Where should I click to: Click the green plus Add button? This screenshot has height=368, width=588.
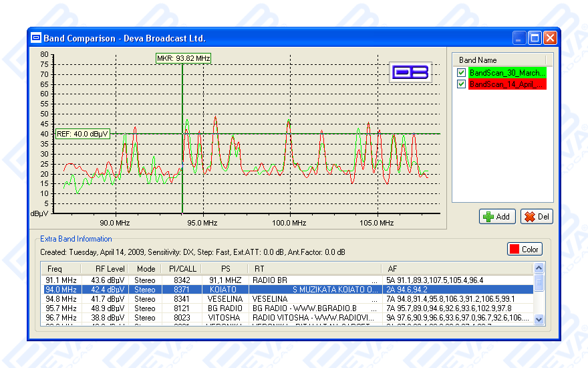tap(496, 217)
